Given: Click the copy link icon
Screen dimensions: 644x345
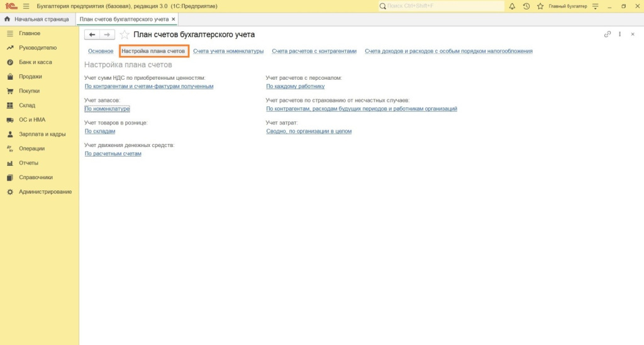Looking at the screenshot, I should (608, 34).
